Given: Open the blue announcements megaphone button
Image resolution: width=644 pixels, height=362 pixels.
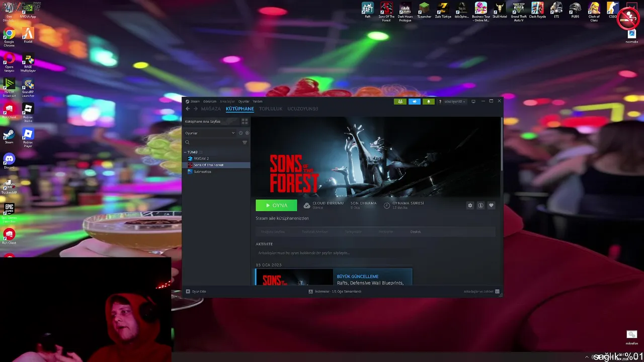Looking at the screenshot, I should (x=415, y=102).
